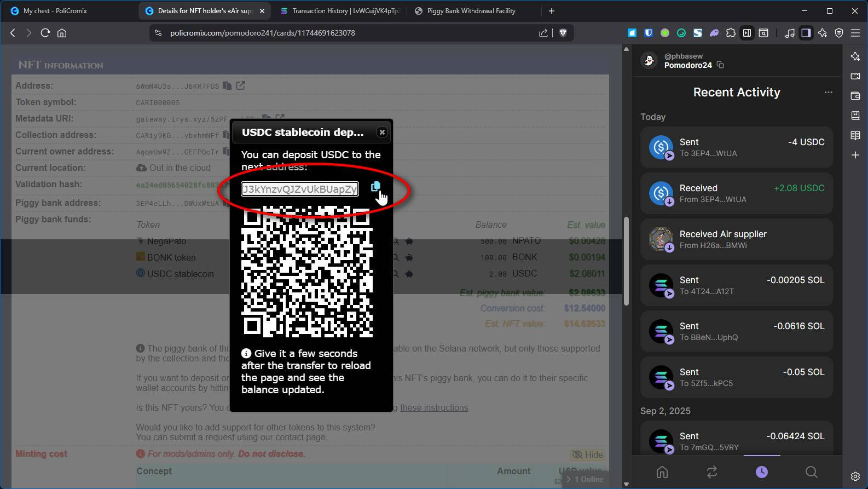This screenshot has height=489, width=868.
Task: Click the scrollbar down arrow of the page
Action: click(x=626, y=484)
